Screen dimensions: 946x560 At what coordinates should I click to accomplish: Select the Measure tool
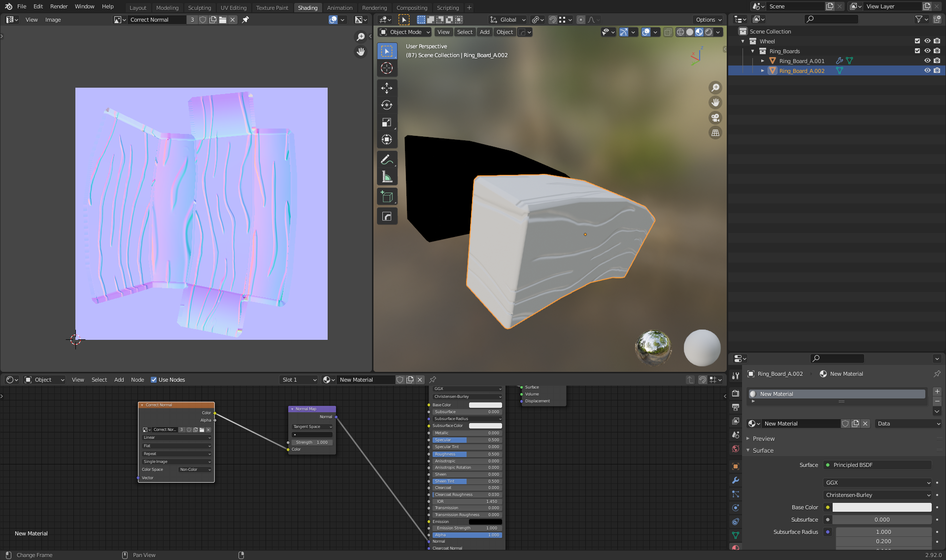387,177
